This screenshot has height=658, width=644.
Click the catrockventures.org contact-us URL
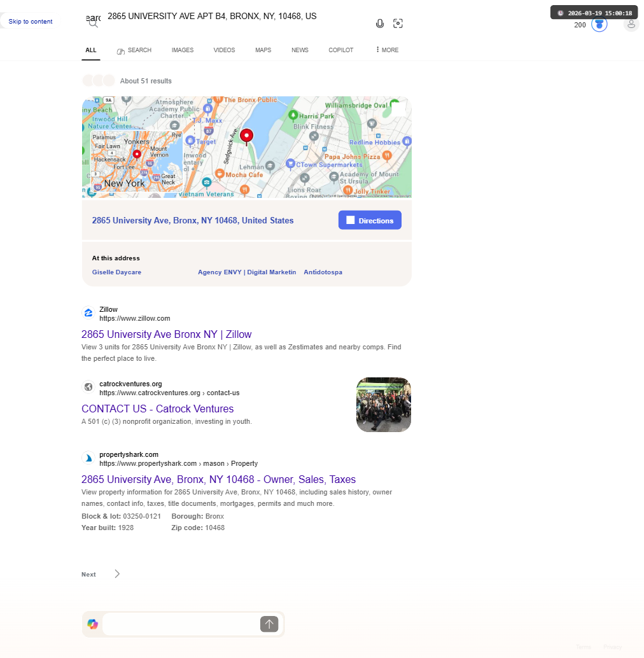point(169,393)
